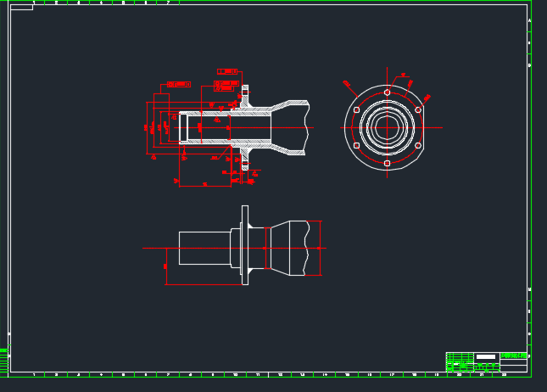This screenshot has width=547, height=392.
Task: Select the hatched upper flared wall in section view
Action: 290,104
